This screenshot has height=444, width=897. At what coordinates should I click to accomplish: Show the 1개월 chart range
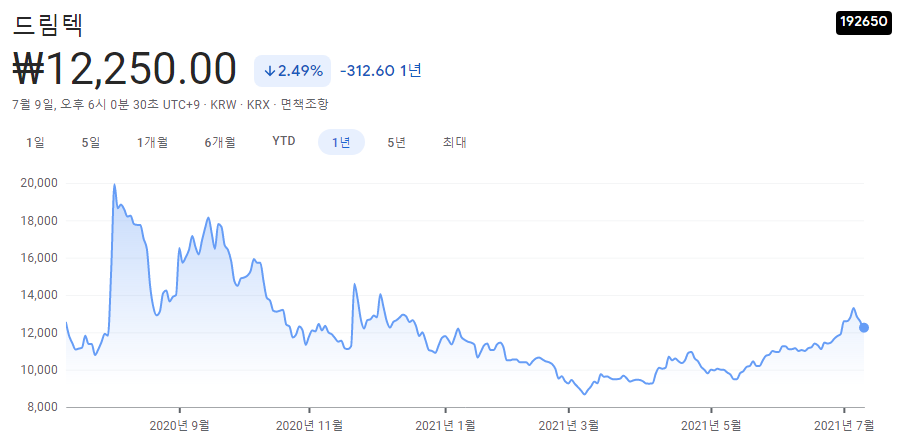152,142
